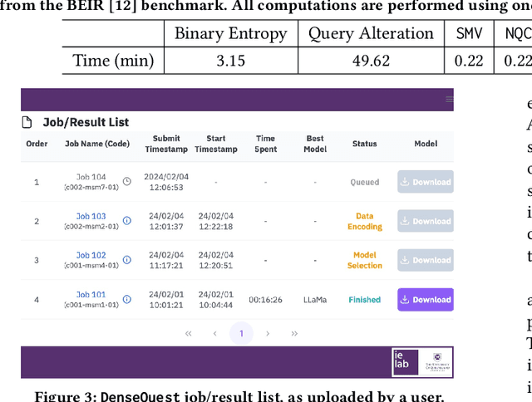The image size is (532, 402).
Task: Open the hamburger menu in purple header
Action: pyautogui.click(x=449, y=99)
